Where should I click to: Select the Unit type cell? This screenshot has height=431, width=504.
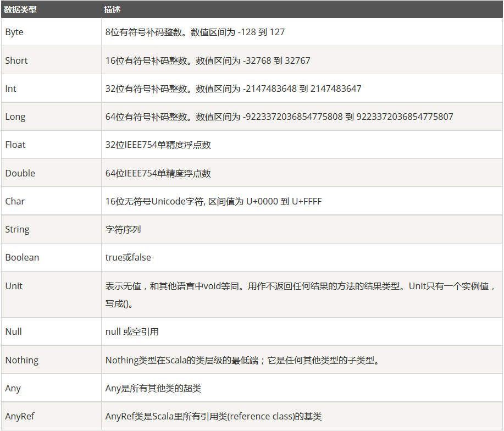pos(52,295)
